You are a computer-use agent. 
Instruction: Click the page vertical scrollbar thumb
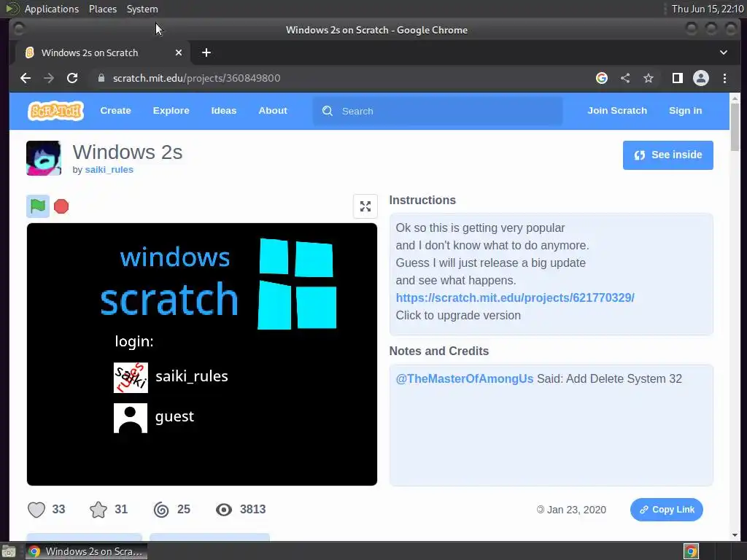(x=735, y=126)
